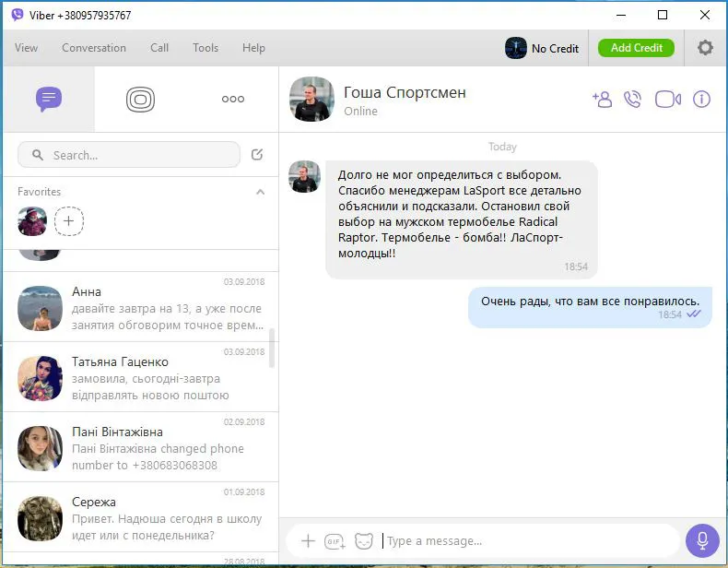
Task: Open the GIF picker icon
Action: tap(335, 541)
